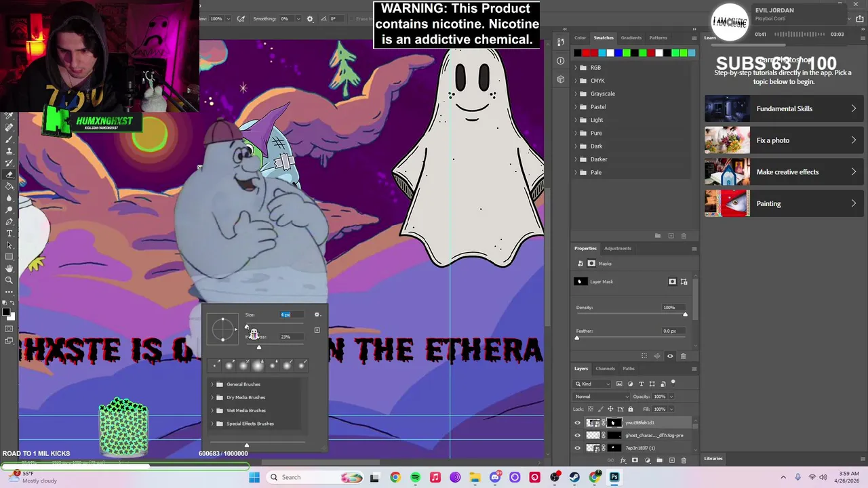Viewport: 868px width, 488px height.
Task: Select the Path Selection arrow tool
Action: point(9,245)
